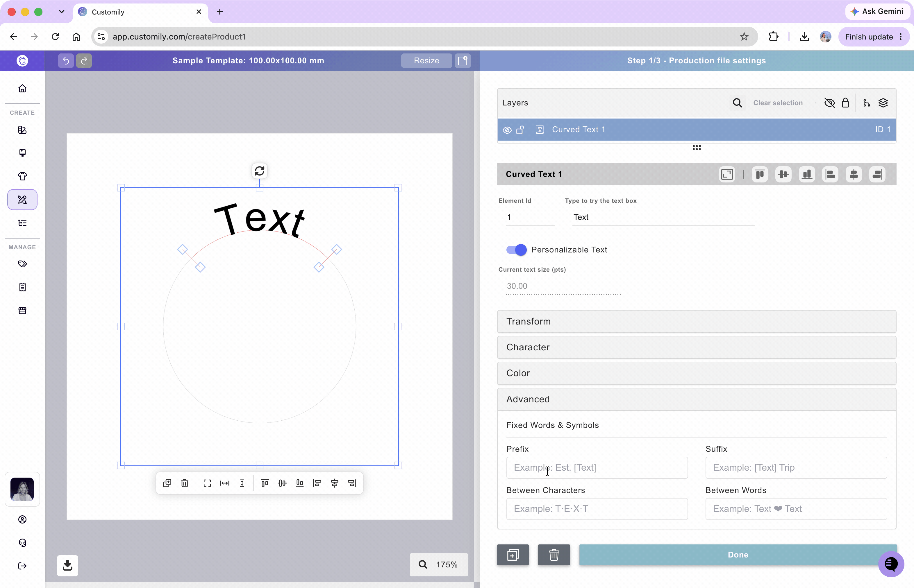Viewport: 914px width, 588px height.
Task: Click the Prefix input field
Action: point(597,468)
